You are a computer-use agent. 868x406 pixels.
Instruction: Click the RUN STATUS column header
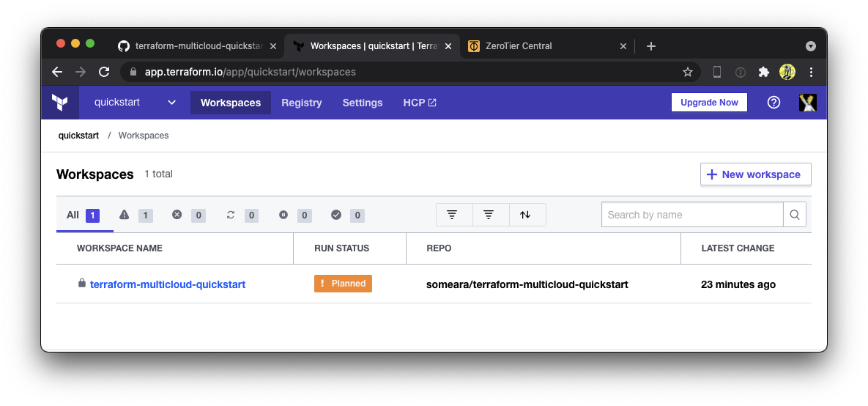(341, 248)
